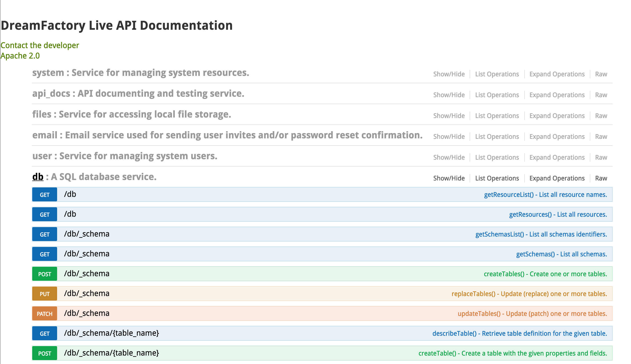Screen dimensions: 631x364
Task: Click Show/Hide for files service
Action: pyautogui.click(x=449, y=116)
